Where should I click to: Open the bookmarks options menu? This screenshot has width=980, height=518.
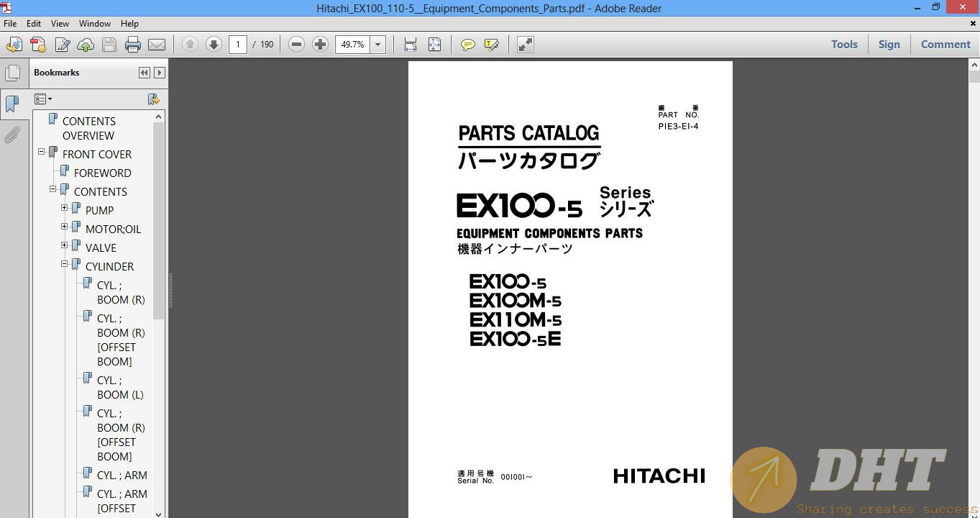(43, 99)
